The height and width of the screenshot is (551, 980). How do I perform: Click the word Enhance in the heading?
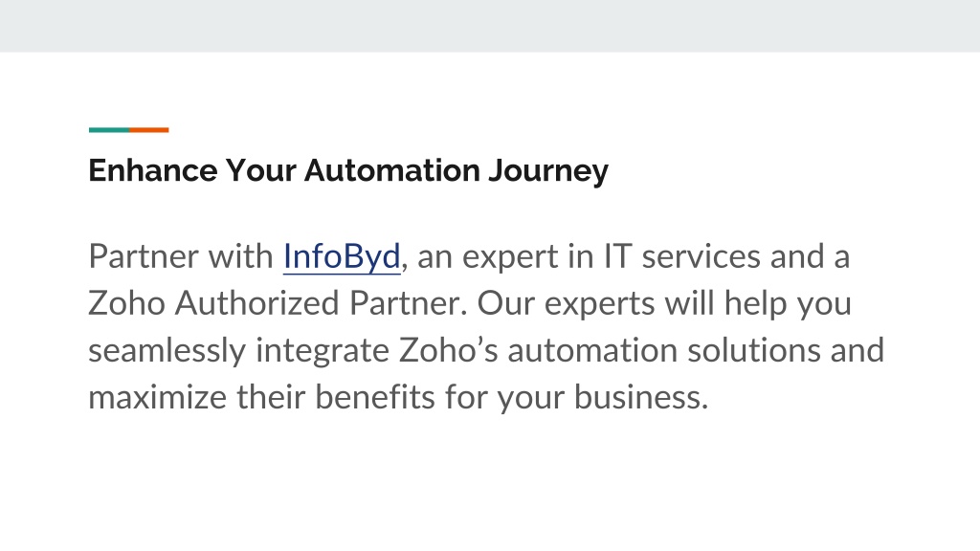(152, 170)
